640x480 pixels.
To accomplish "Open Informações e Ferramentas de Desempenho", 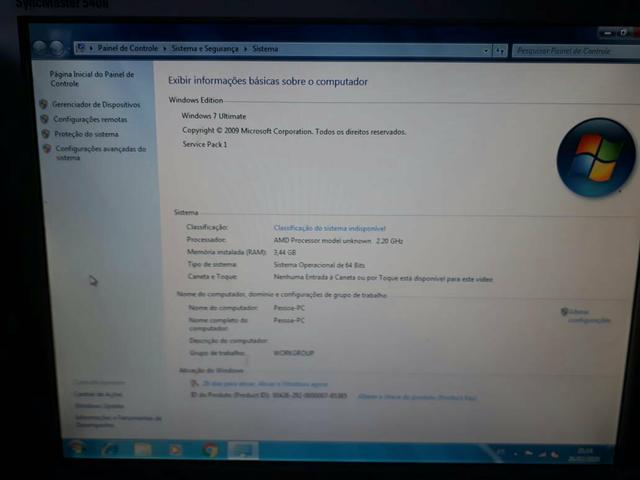I will click(x=118, y=421).
